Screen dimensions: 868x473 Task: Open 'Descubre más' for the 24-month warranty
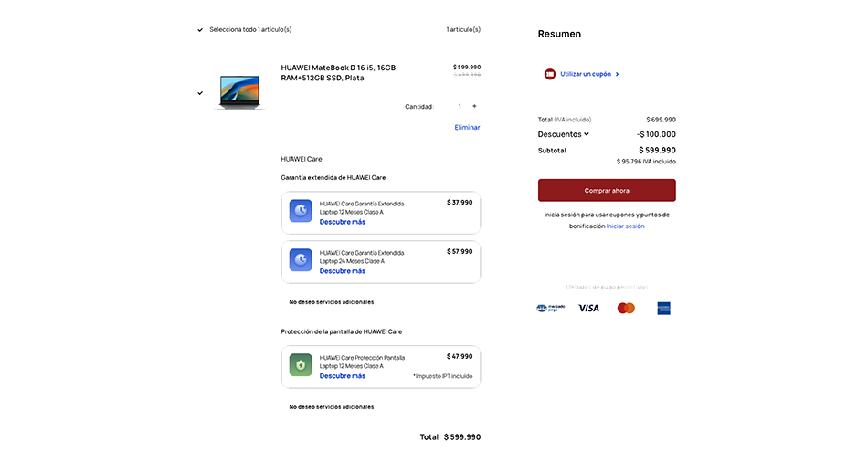pos(342,271)
